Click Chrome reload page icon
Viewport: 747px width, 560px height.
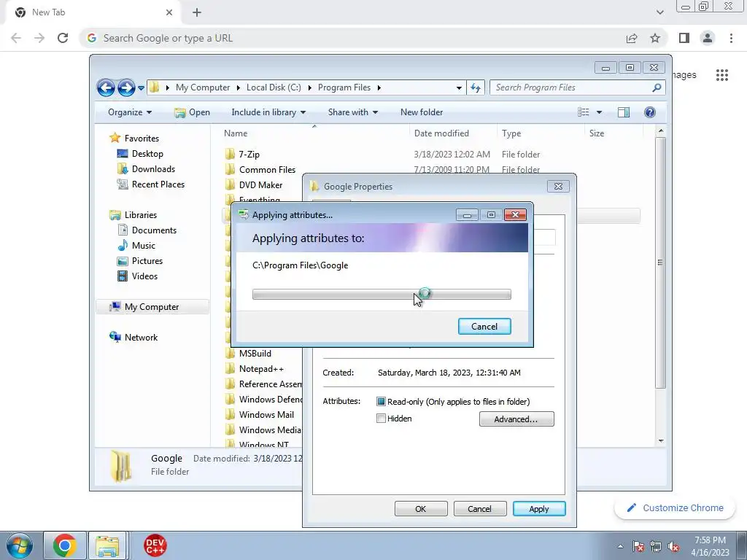pyautogui.click(x=63, y=38)
